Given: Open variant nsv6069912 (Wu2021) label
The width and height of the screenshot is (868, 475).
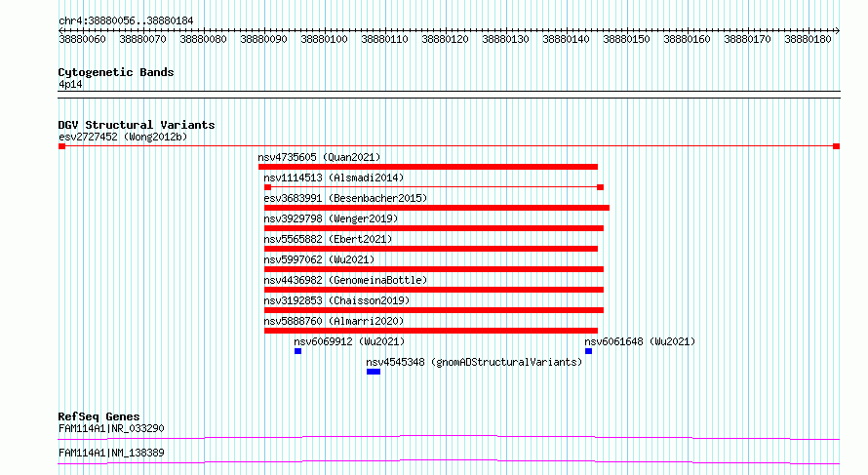Looking at the screenshot, I should point(349,341).
